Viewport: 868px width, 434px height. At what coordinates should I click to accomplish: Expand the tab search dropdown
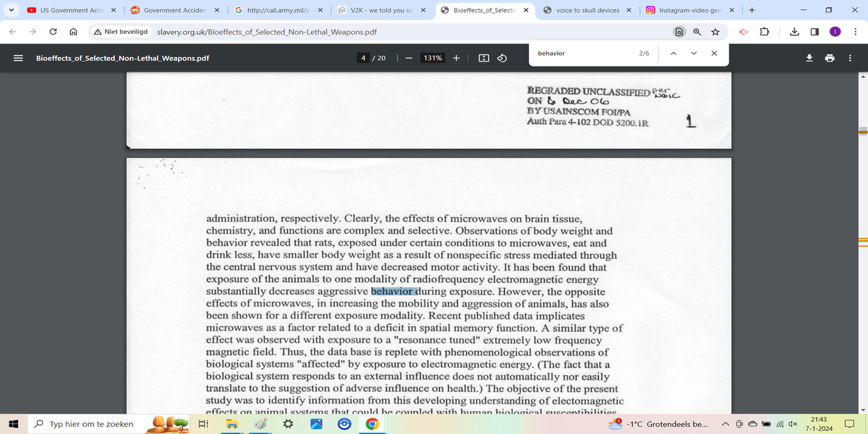10,10
